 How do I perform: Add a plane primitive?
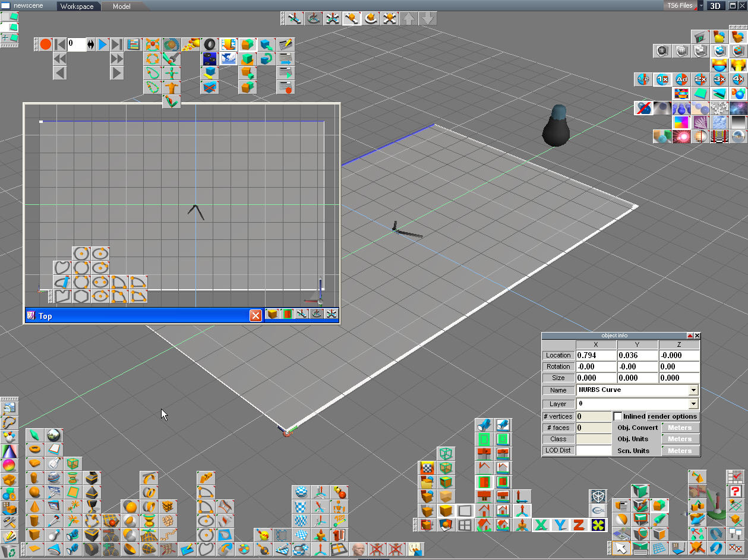coord(34,549)
